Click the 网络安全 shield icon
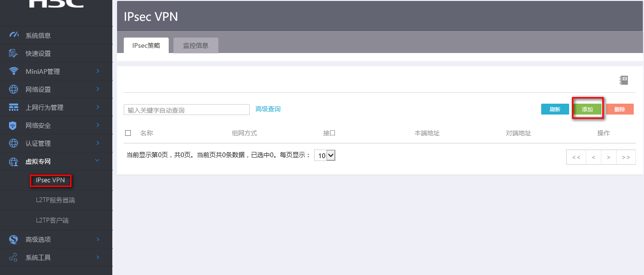The width and height of the screenshot is (644, 275). coord(14,125)
